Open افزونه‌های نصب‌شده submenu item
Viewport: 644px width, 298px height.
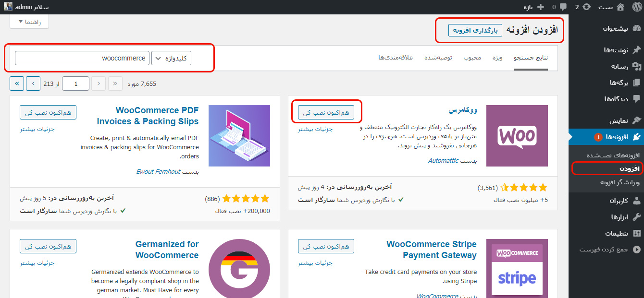tap(614, 155)
